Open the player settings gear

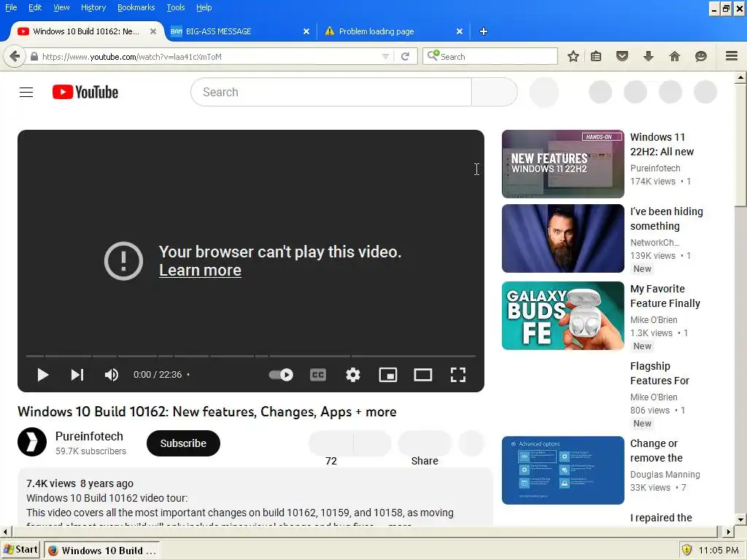point(353,376)
